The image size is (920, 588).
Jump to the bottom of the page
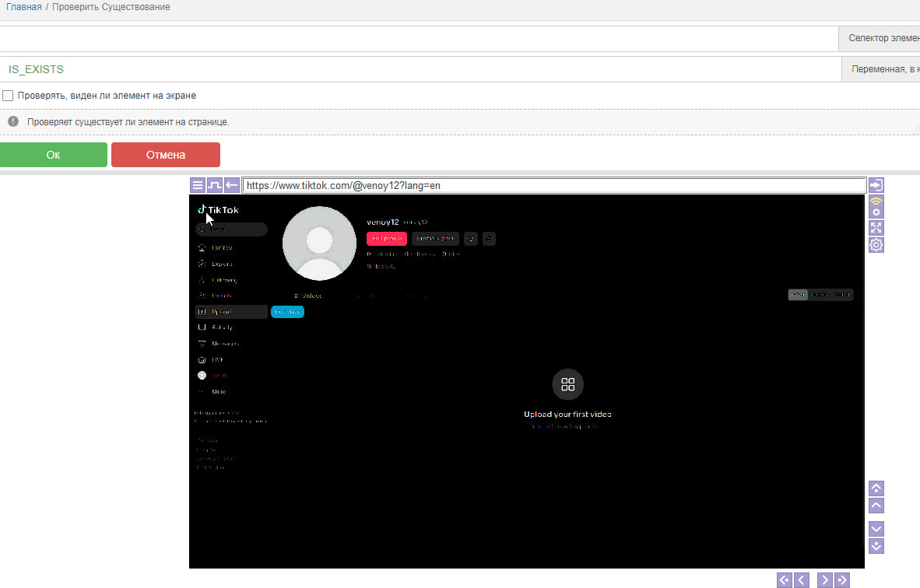(876, 546)
